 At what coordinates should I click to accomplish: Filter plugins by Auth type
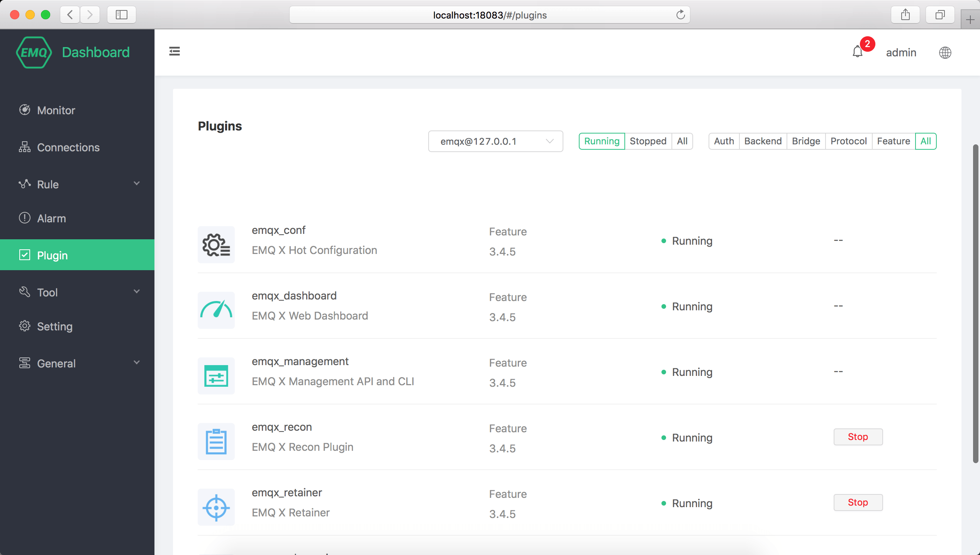[x=724, y=141]
